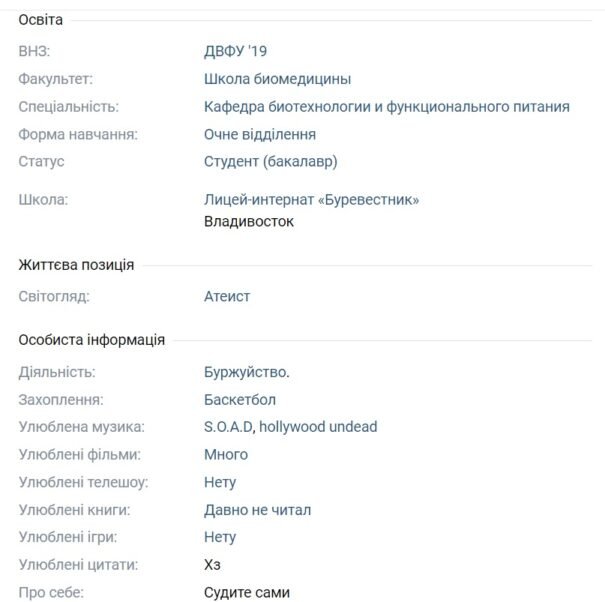Screen dimensions: 605x602
Task: Open the Много favorite films link
Action: 226,455
